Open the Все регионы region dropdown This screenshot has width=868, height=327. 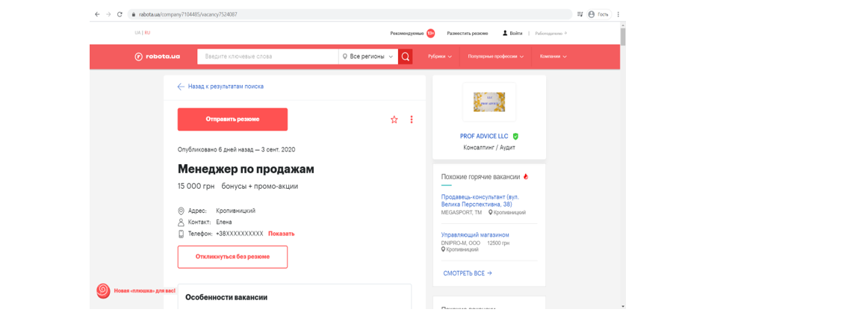368,57
